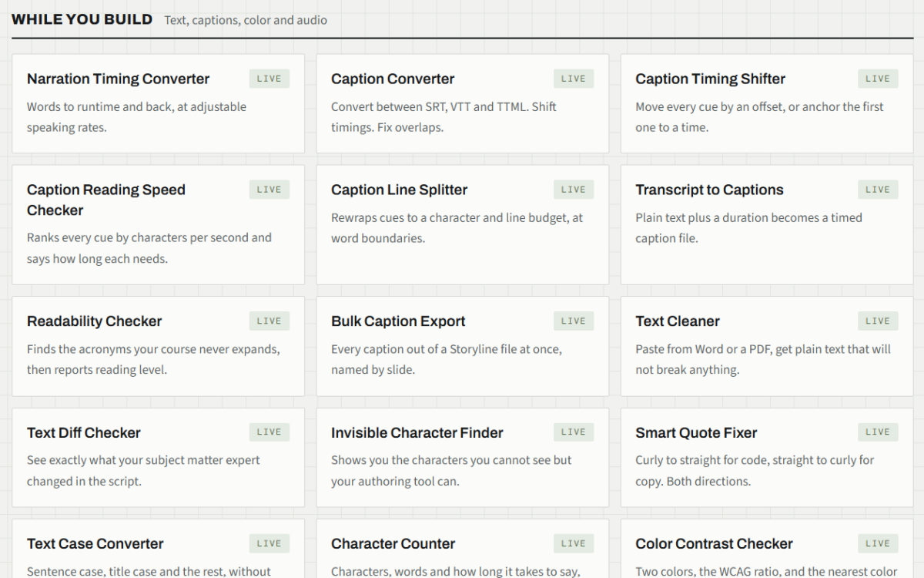Open the Caption Converter card
Screen dimensions: 924x578
click(x=463, y=103)
